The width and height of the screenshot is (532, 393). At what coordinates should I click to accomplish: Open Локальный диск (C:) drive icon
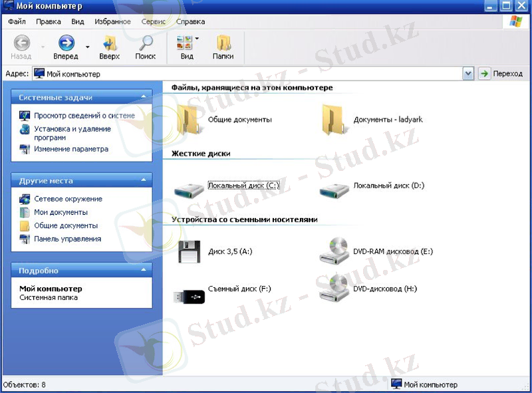point(190,188)
